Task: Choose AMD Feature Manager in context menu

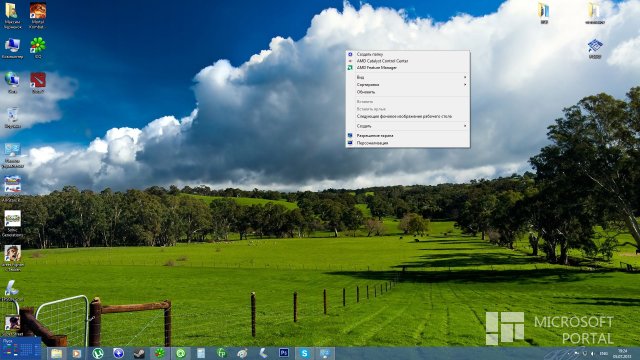Action: (408, 68)
